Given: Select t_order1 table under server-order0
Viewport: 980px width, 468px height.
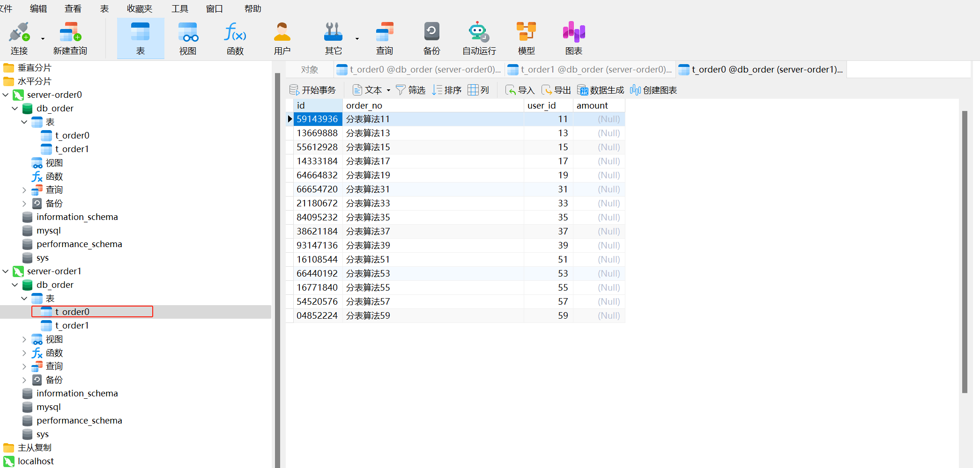Looking at the screenshot, I should (72, 149).
